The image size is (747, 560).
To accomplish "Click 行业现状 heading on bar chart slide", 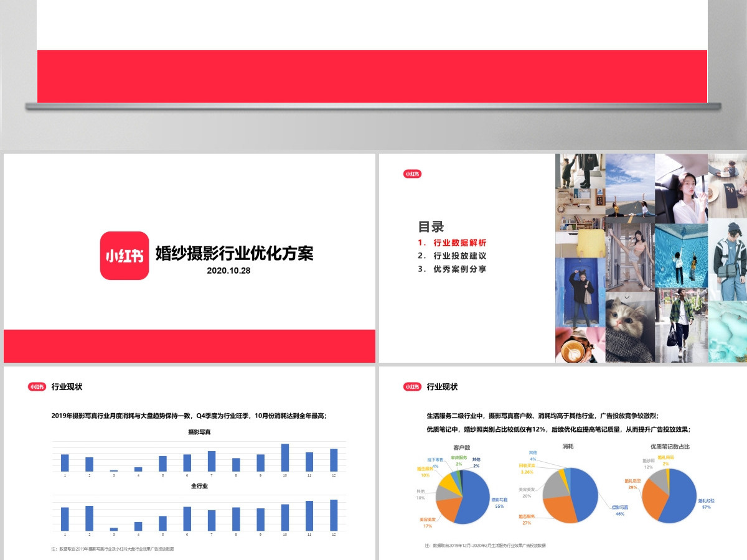I will 67,386.
